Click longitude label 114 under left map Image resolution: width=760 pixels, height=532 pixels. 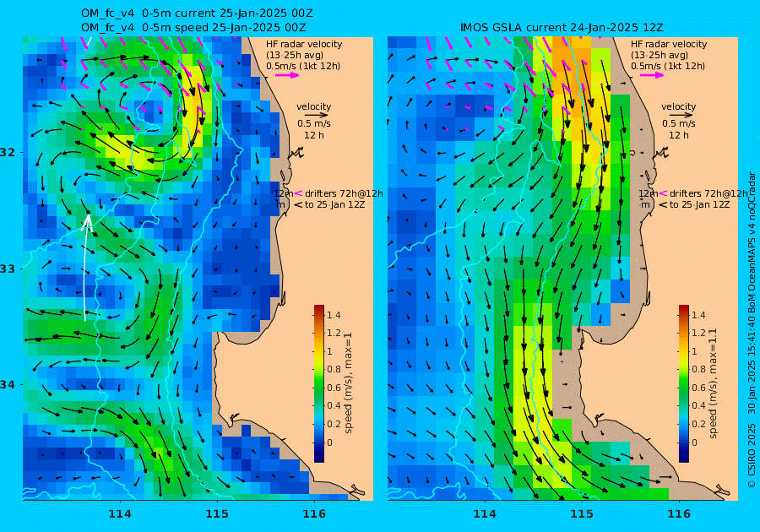pyautogui.click(x=120, y=514)
